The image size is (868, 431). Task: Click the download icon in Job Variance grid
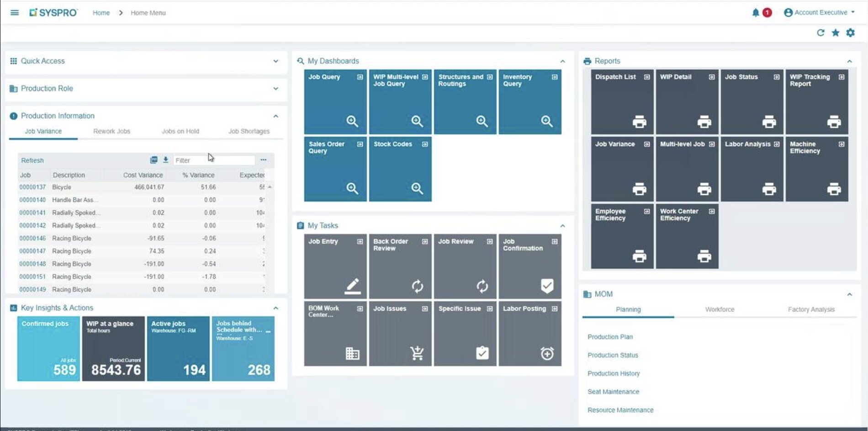[165, 160]
